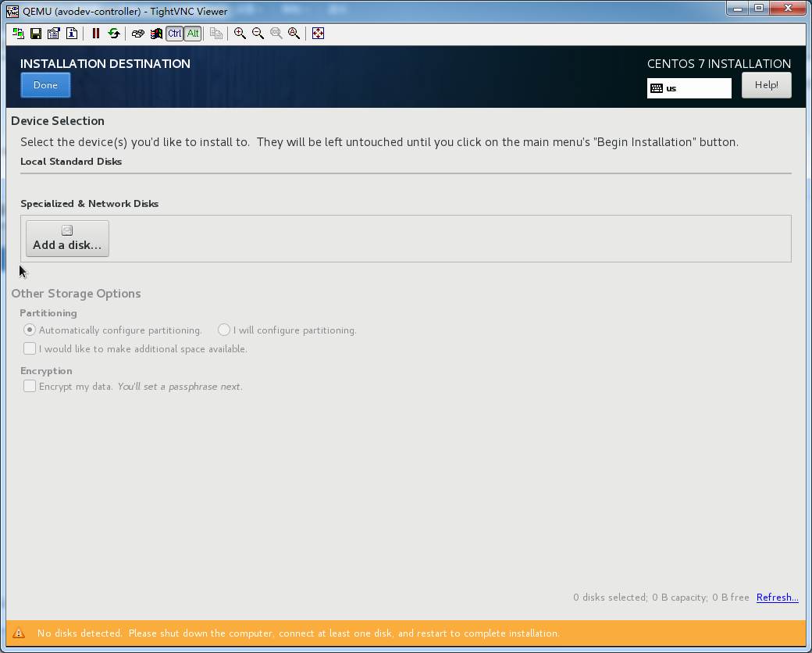Click the Add a disk... button

click(67, 238)
